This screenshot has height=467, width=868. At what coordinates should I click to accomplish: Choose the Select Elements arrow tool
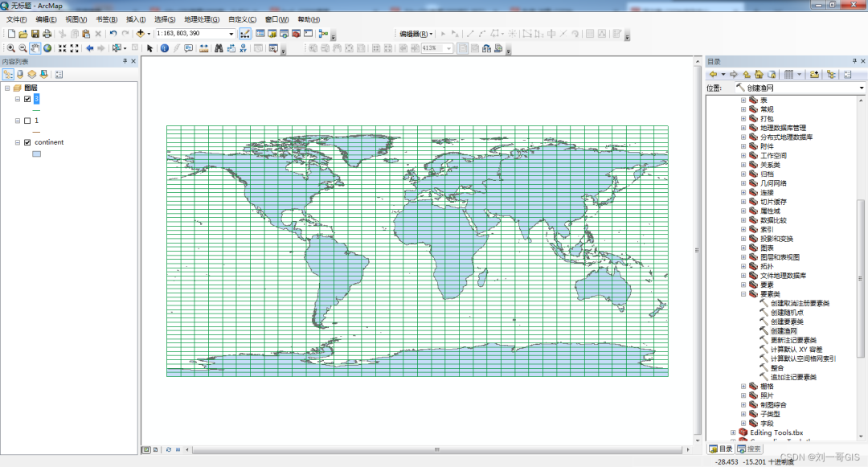point(149,49)
